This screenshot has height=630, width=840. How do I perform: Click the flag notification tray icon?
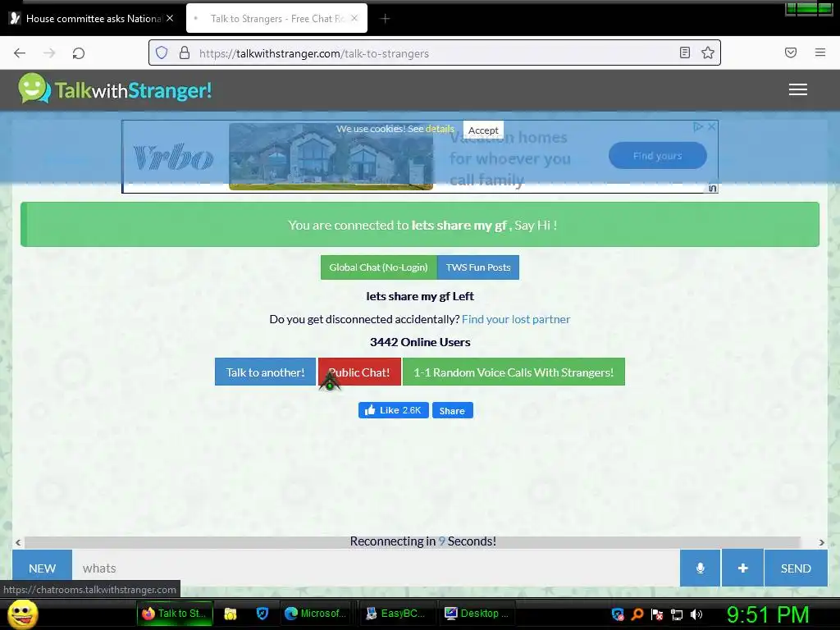click(x=657, y=614)
